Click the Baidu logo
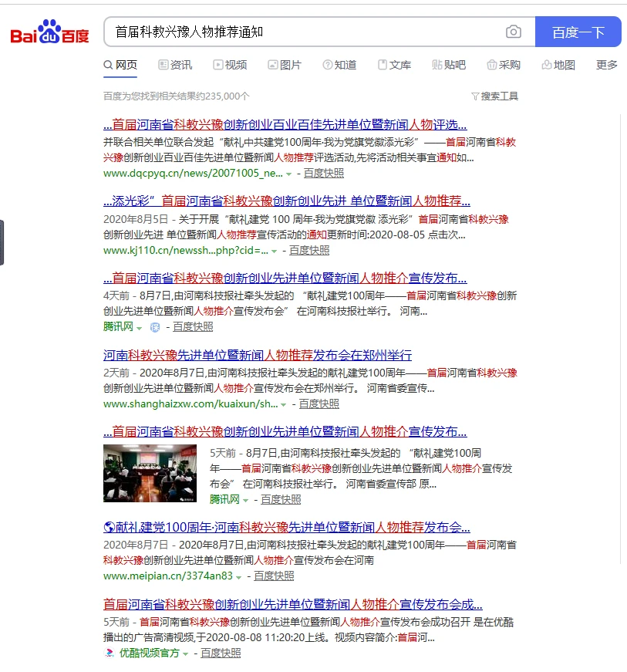Image resolution: width=627 pixels, height=672 pixels. [x=49, y=32]
